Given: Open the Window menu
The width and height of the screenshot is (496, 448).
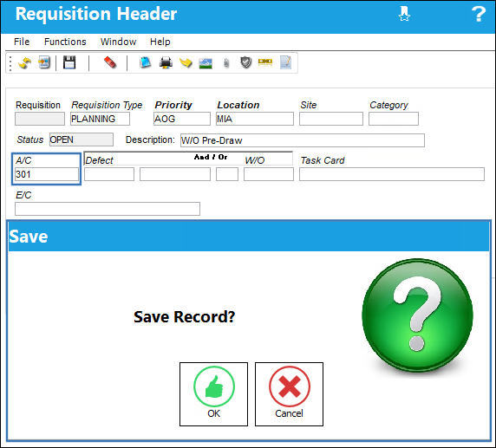Looking at the screenshot, I should pyautogui.click(x=118, y=42).
